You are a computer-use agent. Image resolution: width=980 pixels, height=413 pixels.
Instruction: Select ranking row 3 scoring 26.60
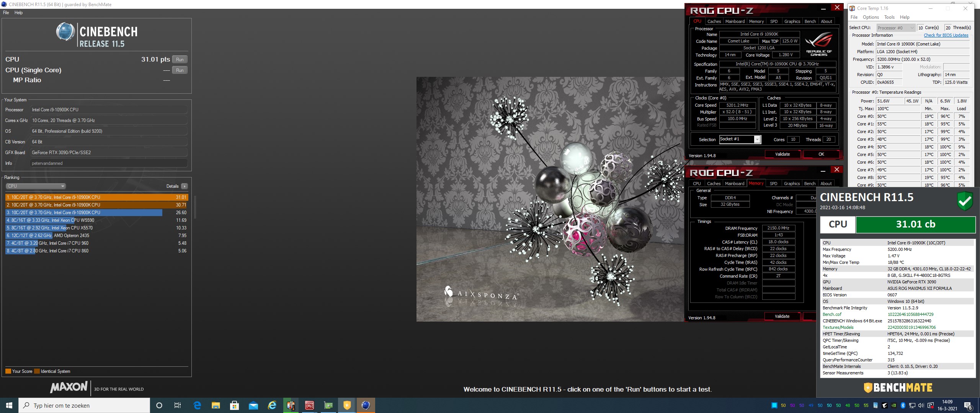point(96,213)
